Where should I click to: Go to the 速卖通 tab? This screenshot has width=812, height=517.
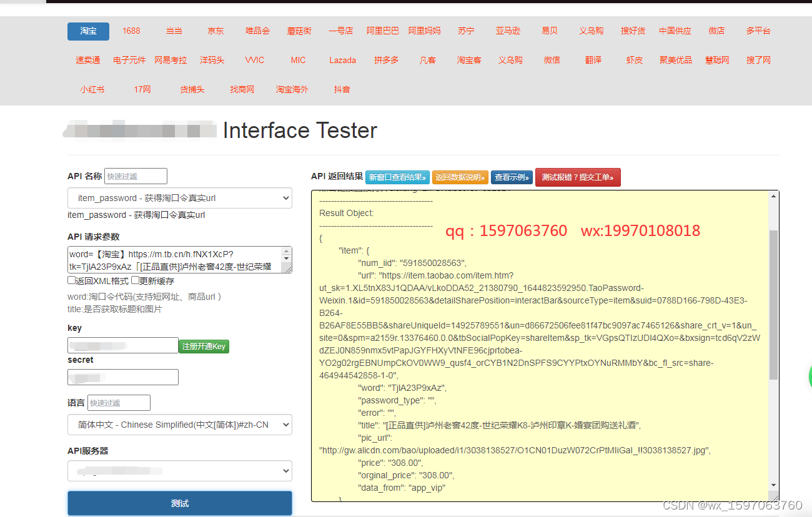point(87,61)
